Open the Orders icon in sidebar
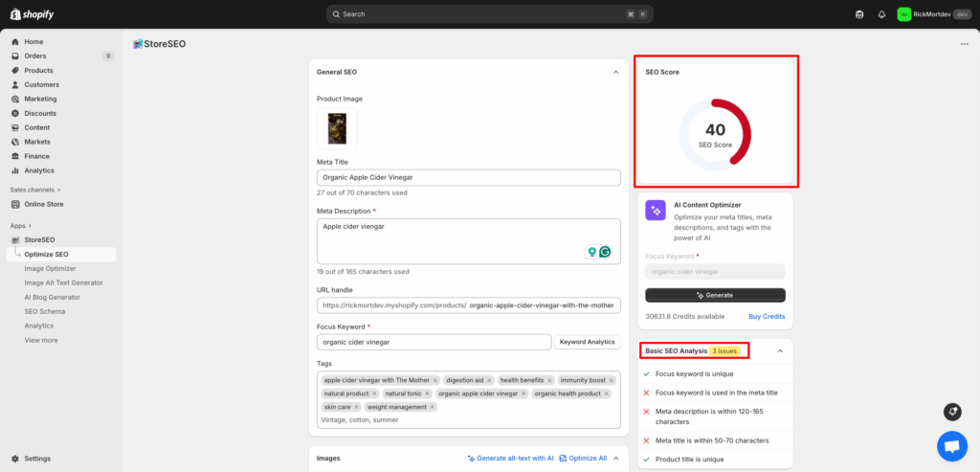Viewport: 980px width, 472px height. (x=15, y=56)
